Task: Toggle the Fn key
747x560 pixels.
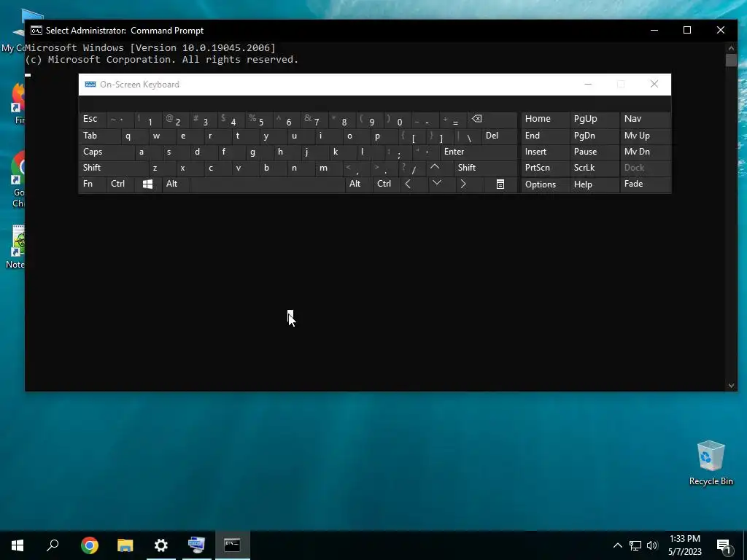Action: [93, 184]
